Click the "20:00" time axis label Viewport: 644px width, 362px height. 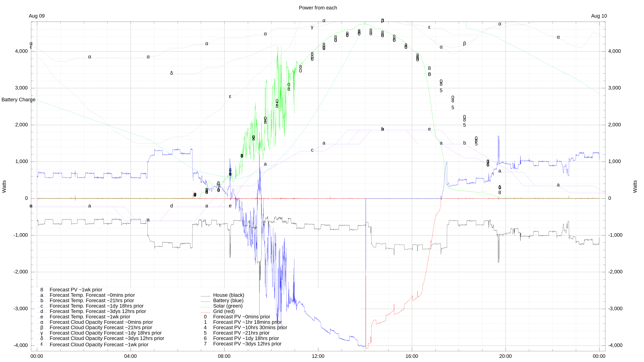[506, 356]
